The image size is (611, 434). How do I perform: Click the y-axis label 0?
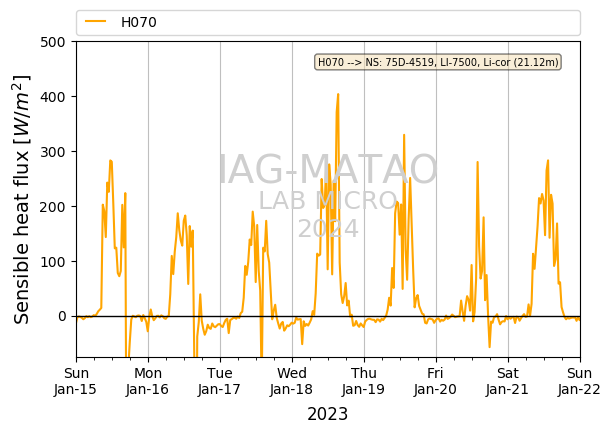point(62,316)
